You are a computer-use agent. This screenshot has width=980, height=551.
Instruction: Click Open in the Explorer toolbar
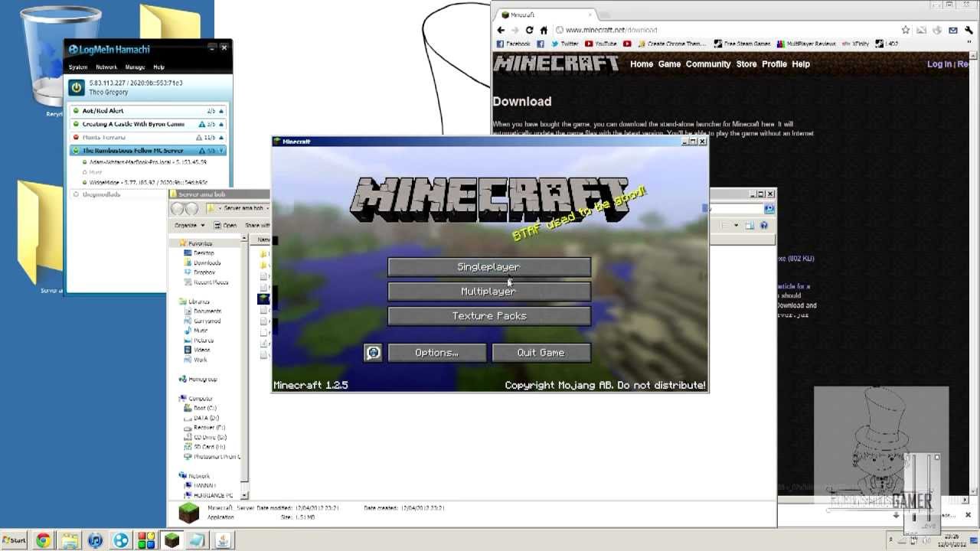pyautogui.click(x=225, y=226)
